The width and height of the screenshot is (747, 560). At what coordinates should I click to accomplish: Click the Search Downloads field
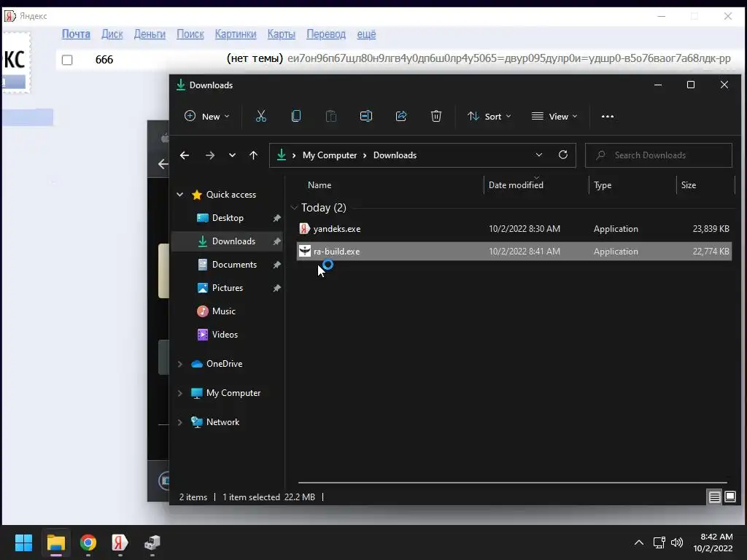[659, 155]
